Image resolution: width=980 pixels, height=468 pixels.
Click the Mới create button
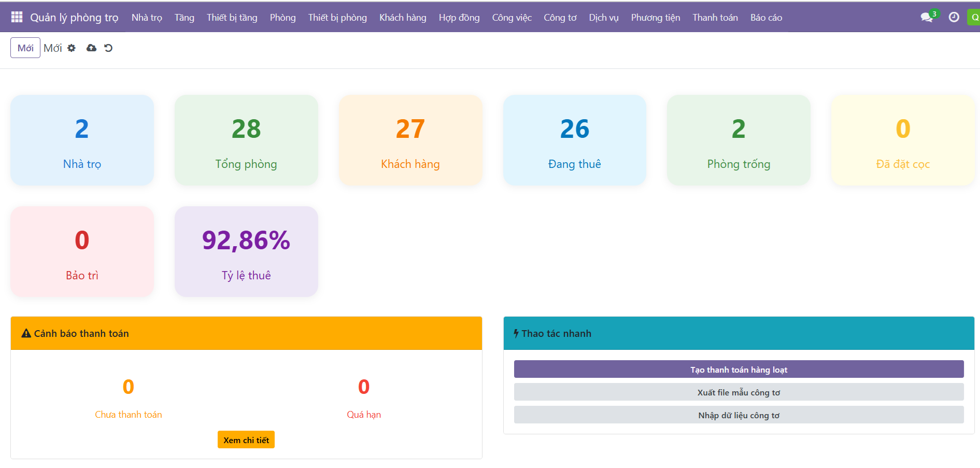click(x=25, y=48)
